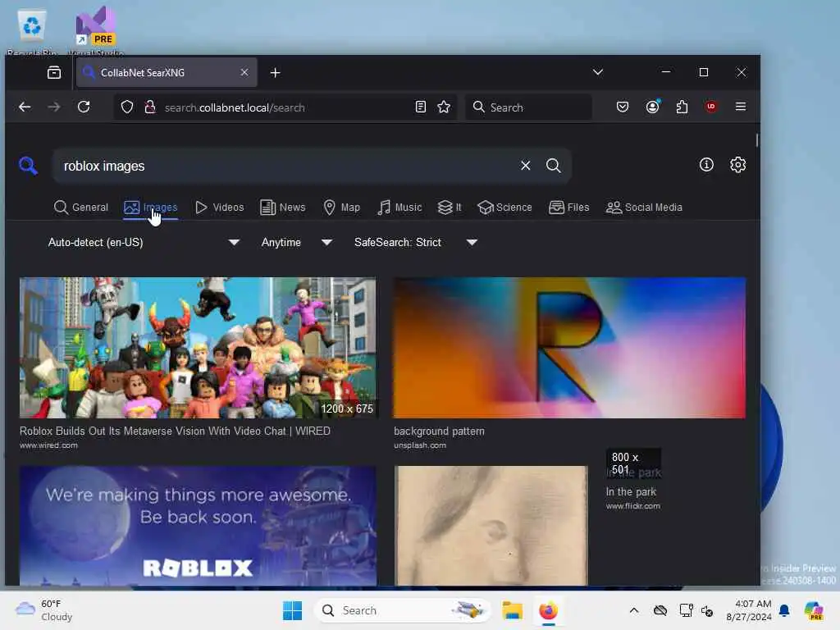Open a new browser tab
This screenshot has height=630, width=840.
pyautogui.click(x=276, y=72)
